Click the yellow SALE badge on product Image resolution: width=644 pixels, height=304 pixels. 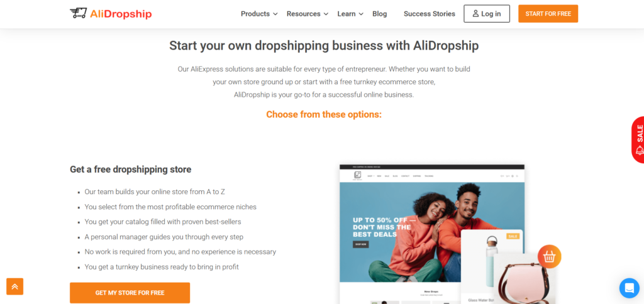click(x=513, y=236)
